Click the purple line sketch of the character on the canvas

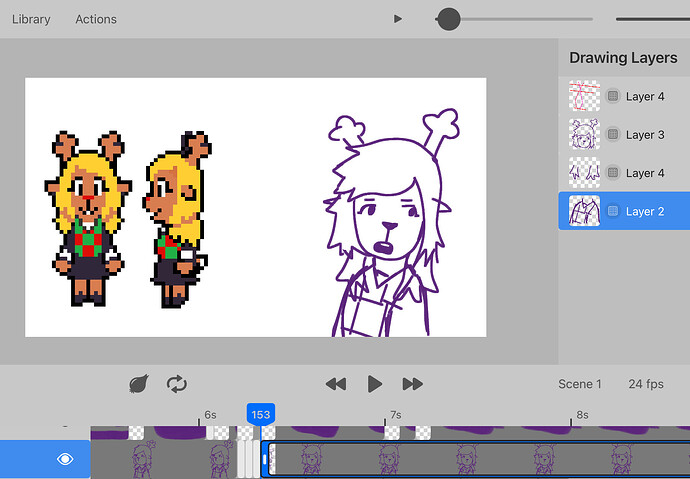pos(390,223)
